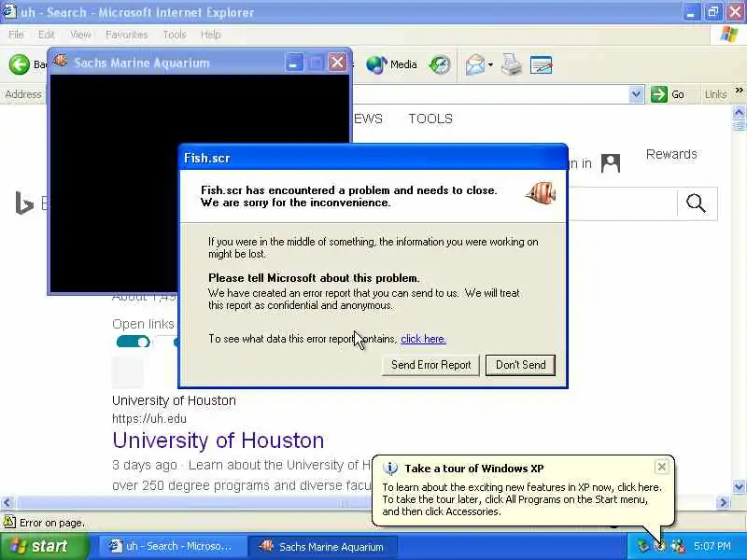747x560 pixels.
Task: Click the horizontal scroll right arrow
Action: click(x=724, y=502)
